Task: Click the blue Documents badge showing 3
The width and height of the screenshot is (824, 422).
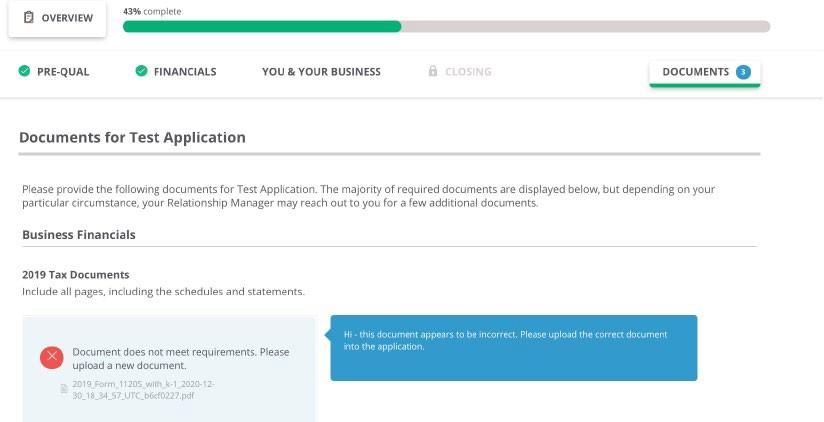Action: coord(743,72)
